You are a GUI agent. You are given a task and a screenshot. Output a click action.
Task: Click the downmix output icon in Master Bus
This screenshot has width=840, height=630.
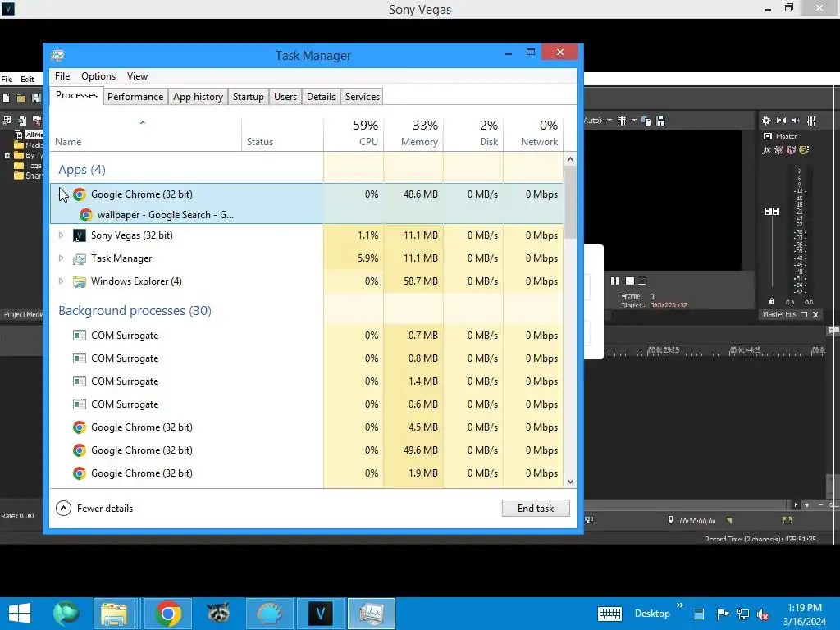pos(781,121)
